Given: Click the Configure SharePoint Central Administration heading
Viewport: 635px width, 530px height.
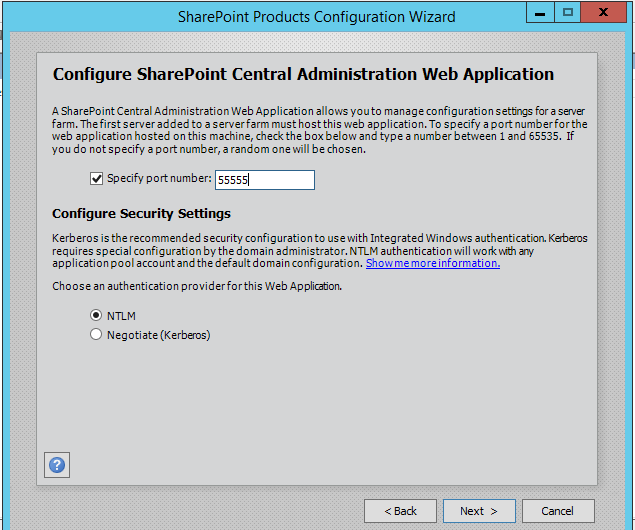Looking at the screenshot, I should tap(303, 74).
